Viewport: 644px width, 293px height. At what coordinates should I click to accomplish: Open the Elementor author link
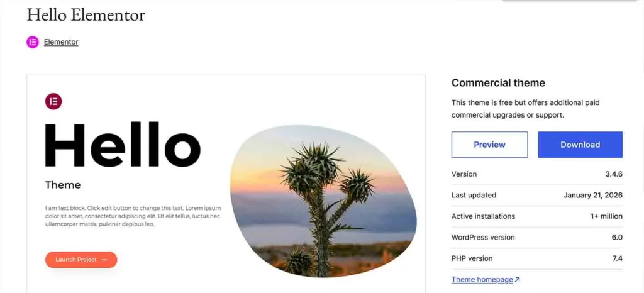coord(61,42)
